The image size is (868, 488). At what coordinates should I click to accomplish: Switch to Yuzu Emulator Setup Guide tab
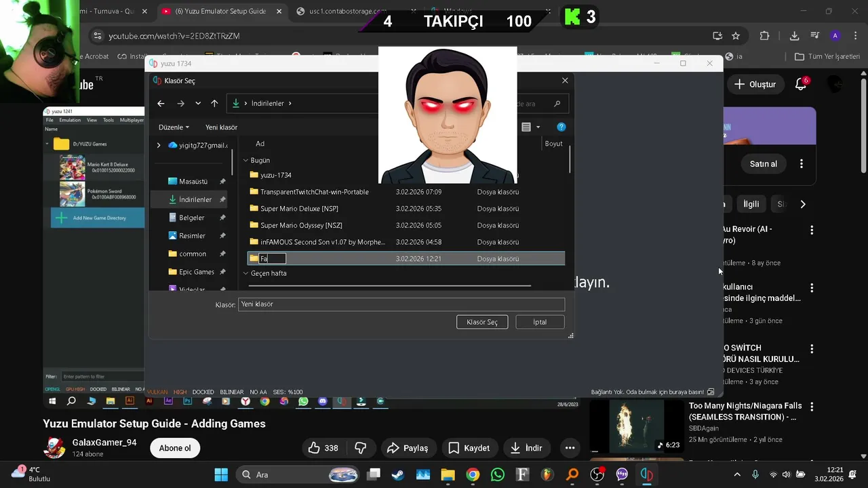[221, 12]
